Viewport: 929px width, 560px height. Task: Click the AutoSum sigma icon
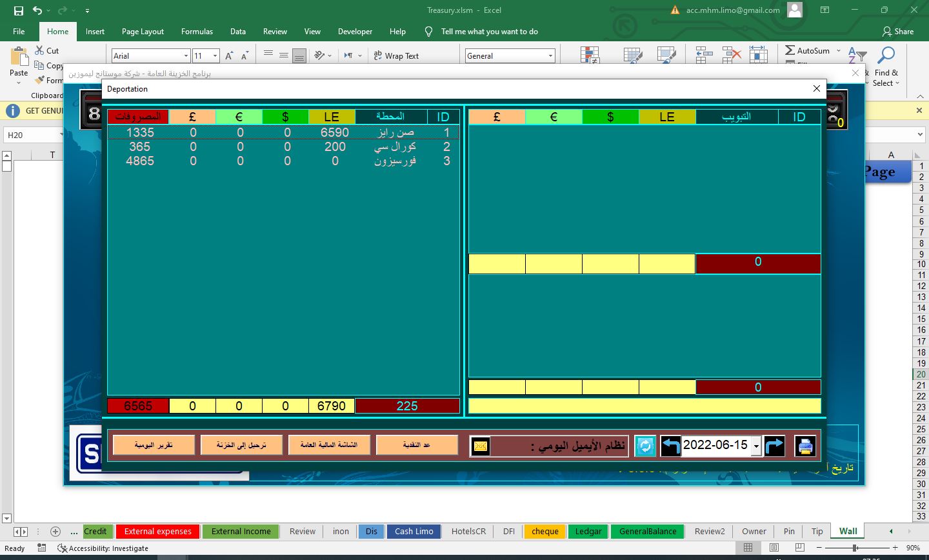pos(790,50)
